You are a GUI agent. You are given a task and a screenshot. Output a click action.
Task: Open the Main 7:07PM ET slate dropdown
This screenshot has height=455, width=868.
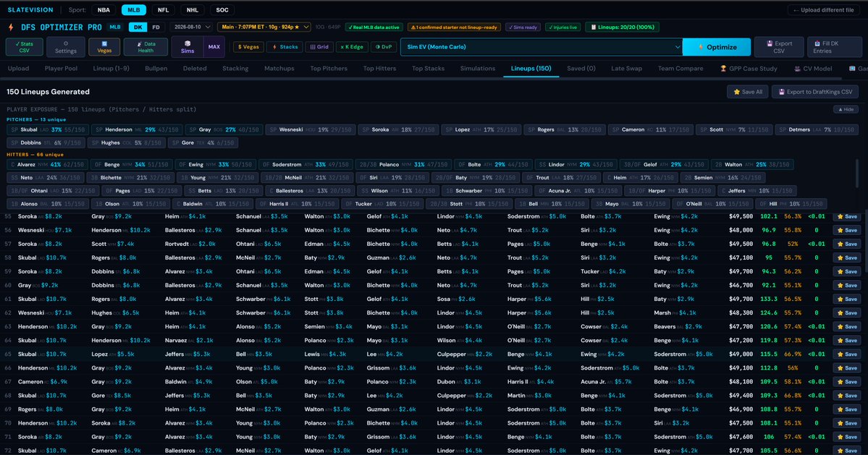(264, 27)
